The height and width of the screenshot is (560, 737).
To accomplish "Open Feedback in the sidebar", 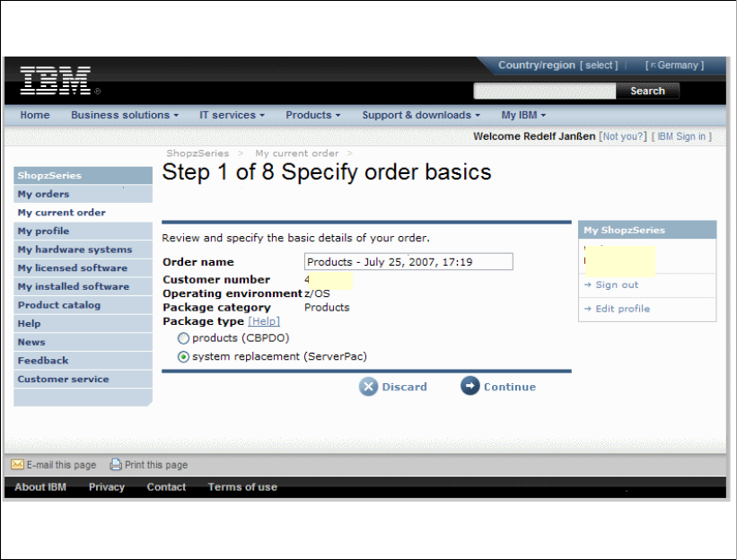I will pos(83,361).
